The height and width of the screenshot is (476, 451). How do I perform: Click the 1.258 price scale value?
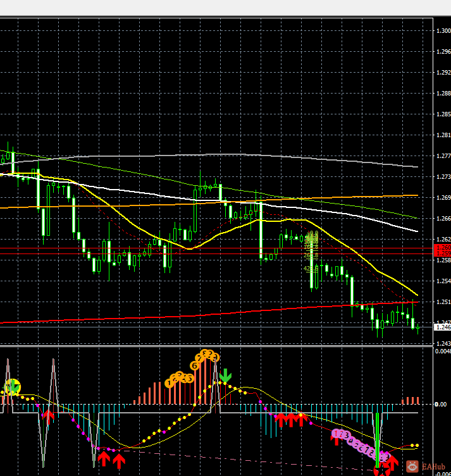443,260
